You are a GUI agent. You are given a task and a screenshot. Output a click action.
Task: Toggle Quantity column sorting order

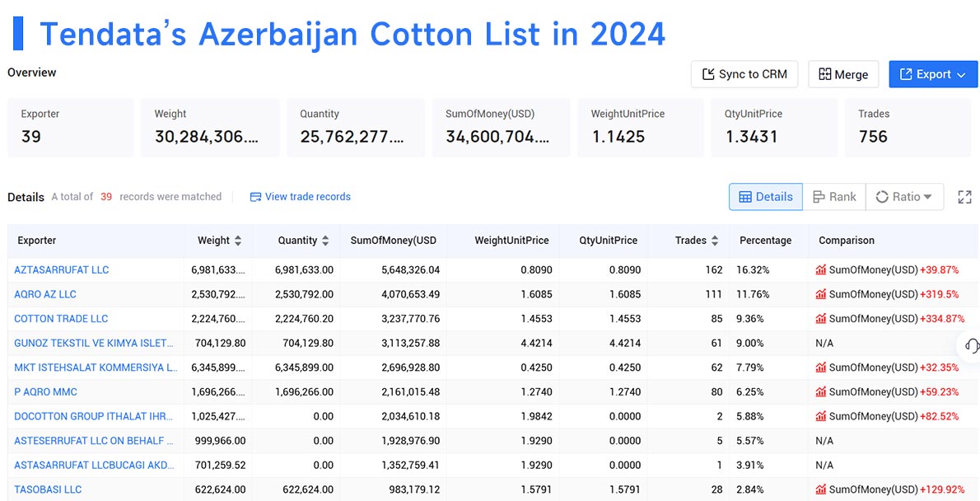[324, 240]
